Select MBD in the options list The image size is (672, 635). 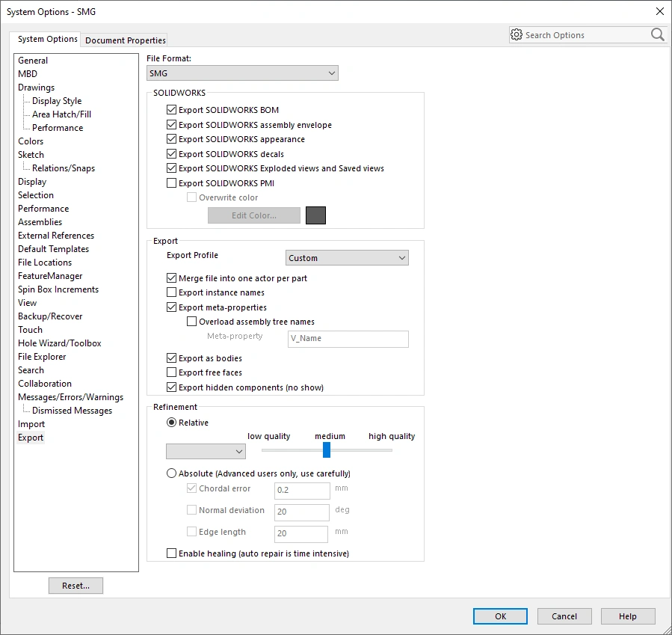(x=28, y=74)
